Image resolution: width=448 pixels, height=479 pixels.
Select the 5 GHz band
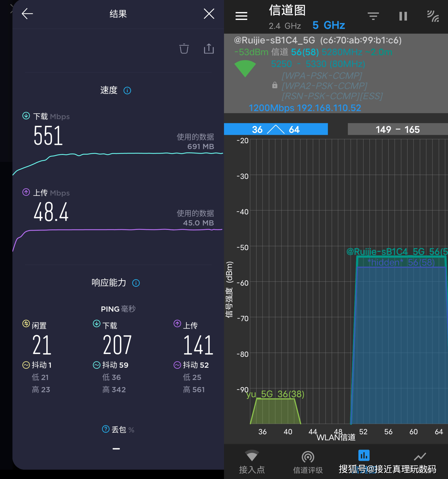point(329,25)
